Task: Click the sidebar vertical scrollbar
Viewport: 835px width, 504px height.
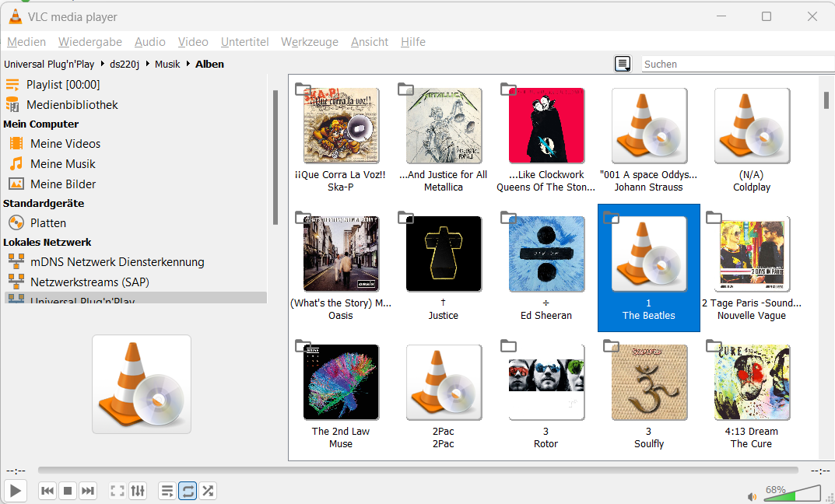Action: point(275,158)
